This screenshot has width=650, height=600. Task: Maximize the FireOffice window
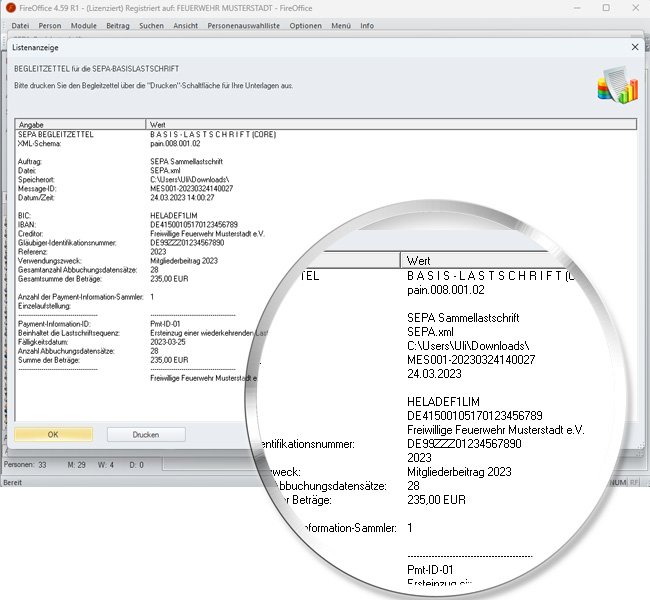(x=605, y=8)
